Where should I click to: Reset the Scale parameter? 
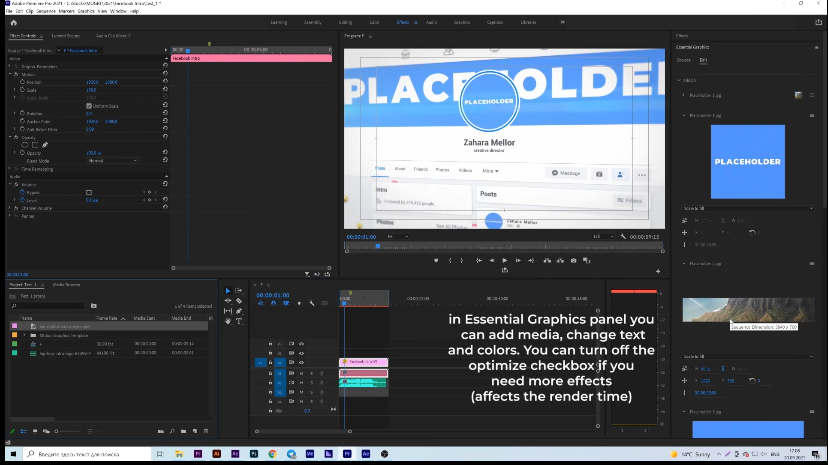coord(165,90)
